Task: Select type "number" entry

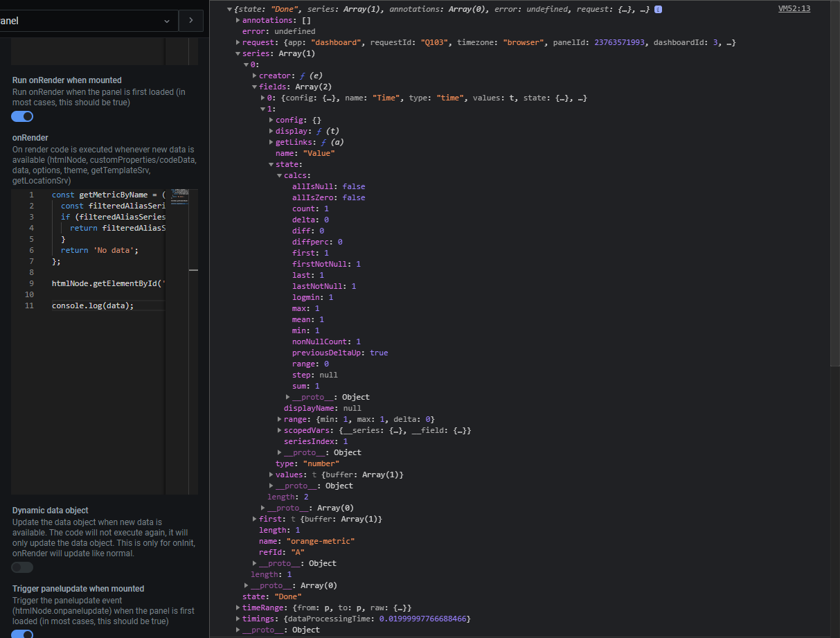Action: pos(307,463)
